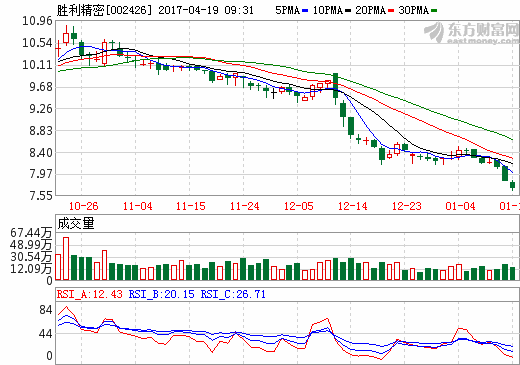Click the 48.99万 volume axis label
The width and height of the screenshot is (520, 365).
(x=31, y=245)
